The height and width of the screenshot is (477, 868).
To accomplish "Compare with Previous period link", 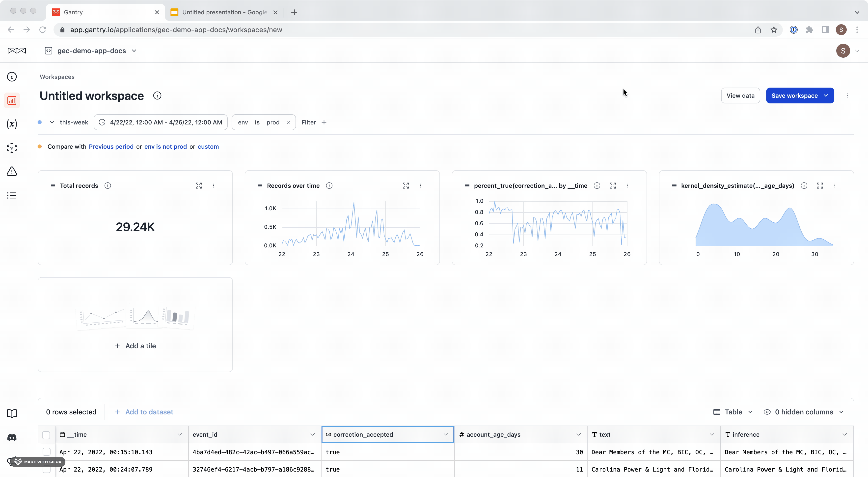I will tap(111, 146).
